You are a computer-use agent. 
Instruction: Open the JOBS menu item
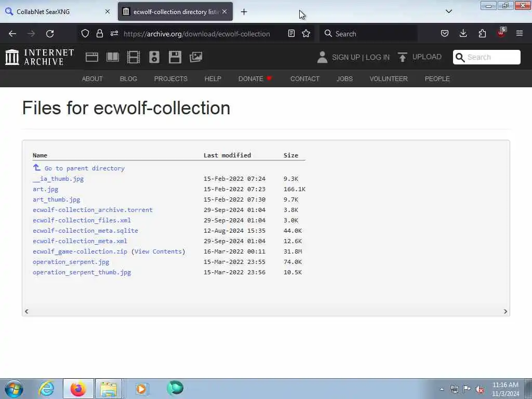tap(345, 79)
